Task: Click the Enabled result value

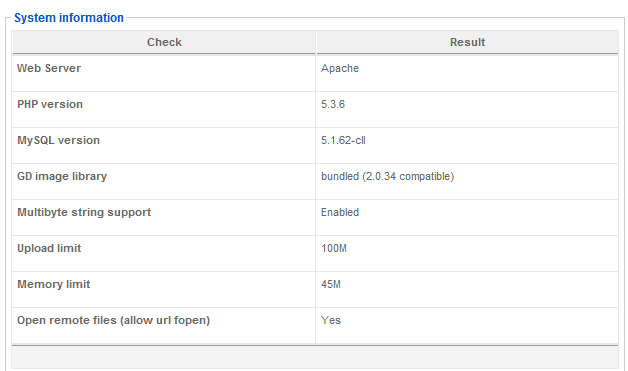Action: [340, 212]
